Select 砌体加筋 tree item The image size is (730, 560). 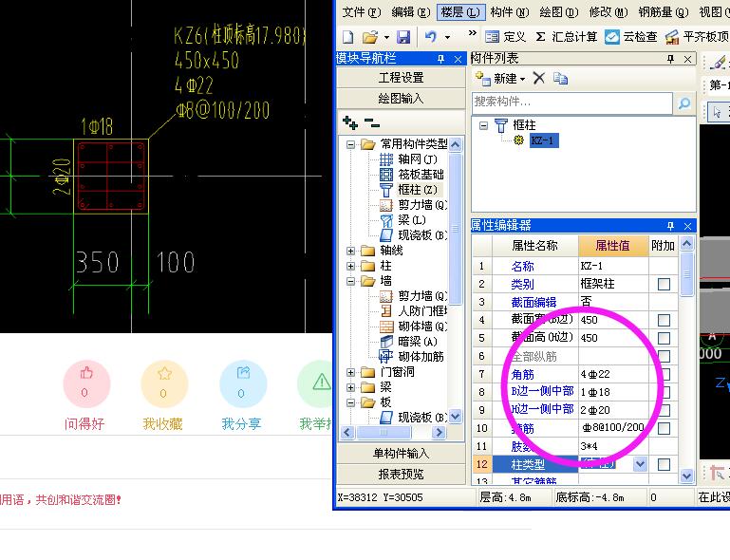(x=421, y=357)
